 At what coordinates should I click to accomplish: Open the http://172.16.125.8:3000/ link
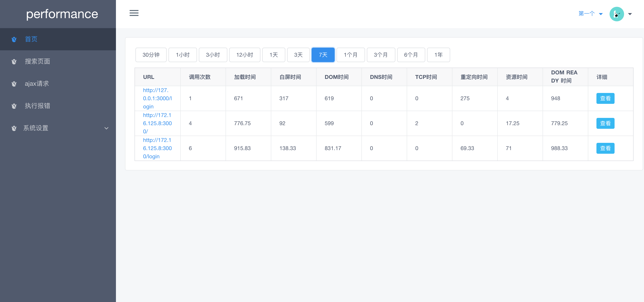coord(158,124)
